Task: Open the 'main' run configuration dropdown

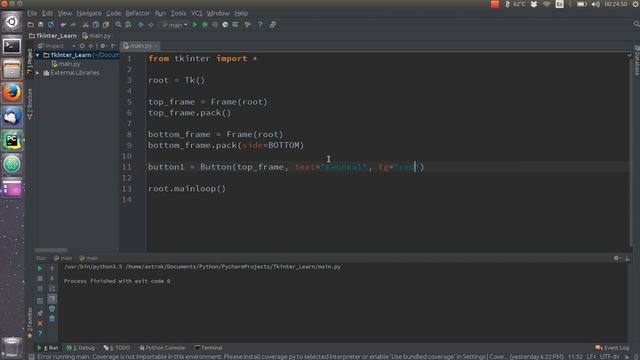Action: tap(175, 25)
